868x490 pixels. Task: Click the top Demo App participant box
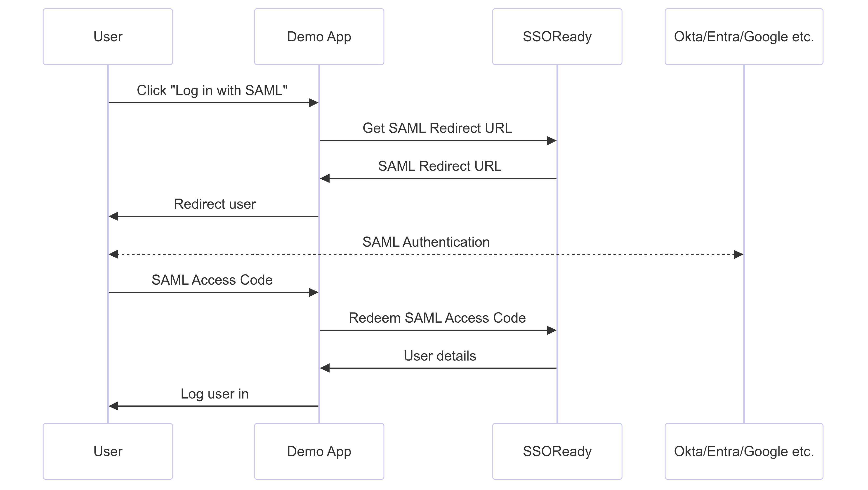click(319, 37)
